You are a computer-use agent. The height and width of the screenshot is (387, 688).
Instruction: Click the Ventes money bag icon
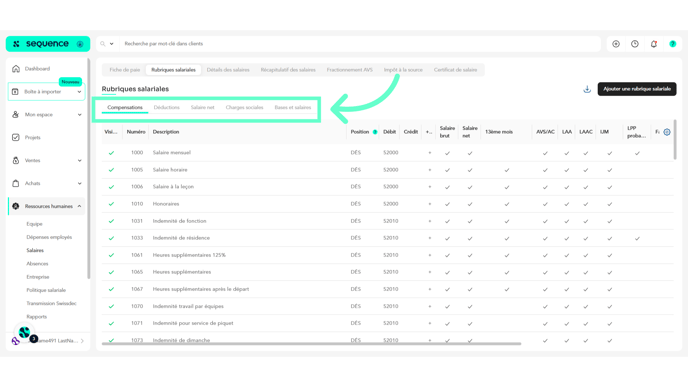point(16,161)
